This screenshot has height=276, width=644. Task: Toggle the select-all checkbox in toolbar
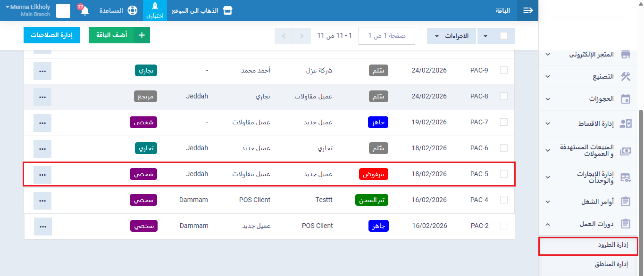point(504,36)
